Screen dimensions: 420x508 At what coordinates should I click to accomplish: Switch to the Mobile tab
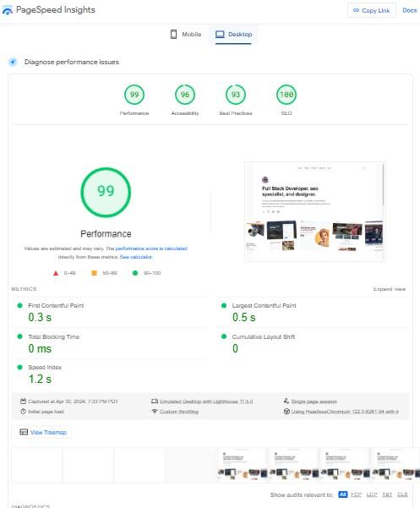click(x=186, y=35)
